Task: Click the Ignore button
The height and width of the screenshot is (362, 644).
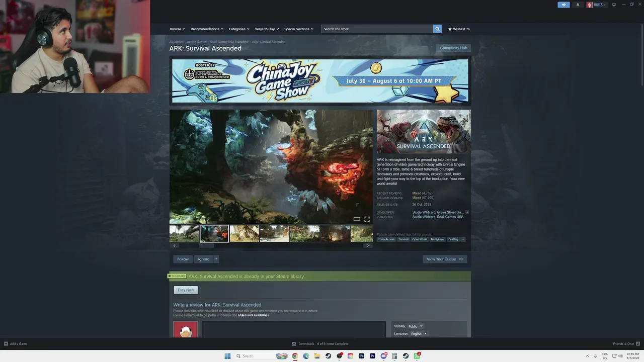Action: tap(204, 259)
